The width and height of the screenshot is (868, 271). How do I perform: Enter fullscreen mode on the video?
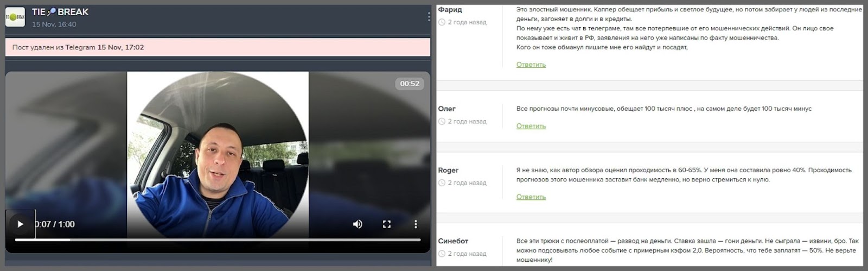[387, 224]
